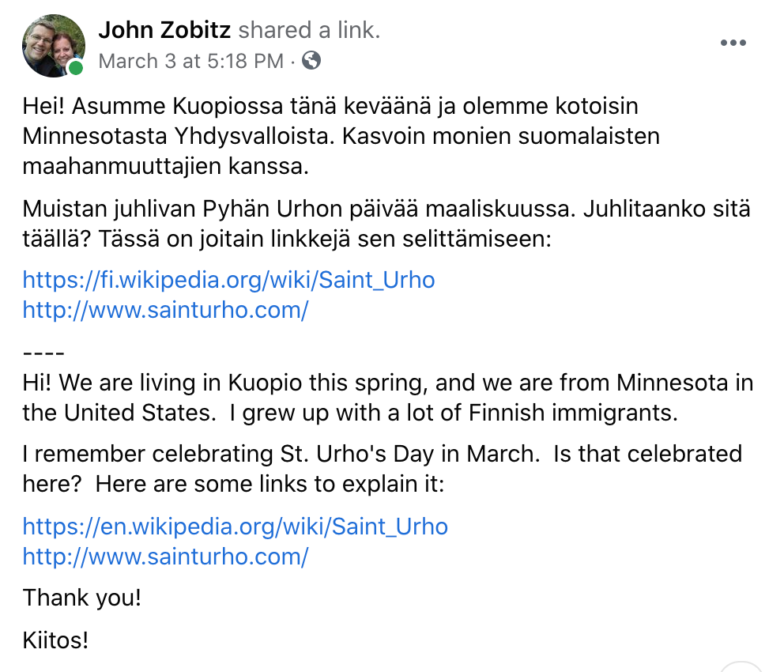Click the partially visible round button at the bottom right
The image size is (784, 672).
[x=741, y=667]
